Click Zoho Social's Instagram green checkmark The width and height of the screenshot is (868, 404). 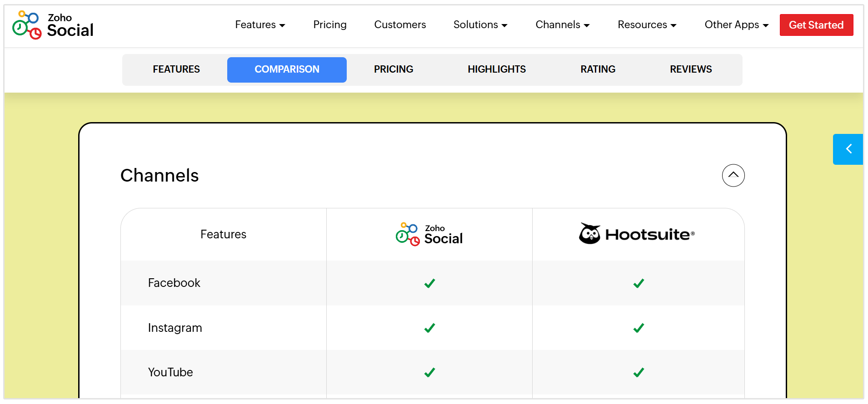coord(429,328)
